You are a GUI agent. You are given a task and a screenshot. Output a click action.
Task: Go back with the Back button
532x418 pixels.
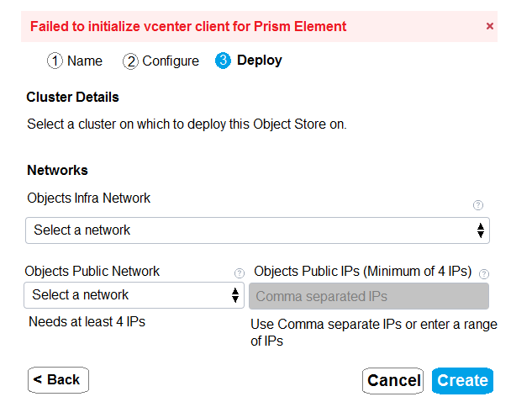57,380
